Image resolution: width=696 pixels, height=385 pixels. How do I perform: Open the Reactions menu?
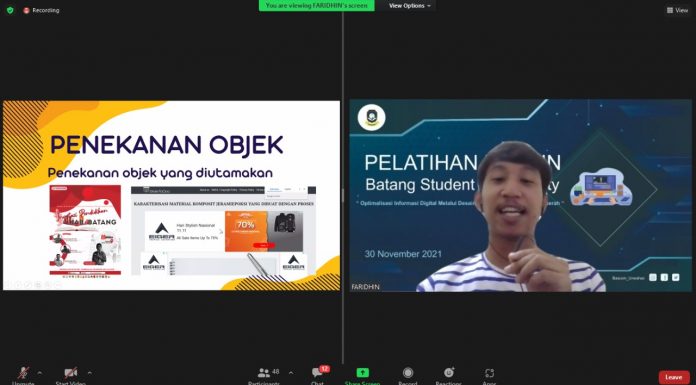pyautogui.click(x=449, y=374)
